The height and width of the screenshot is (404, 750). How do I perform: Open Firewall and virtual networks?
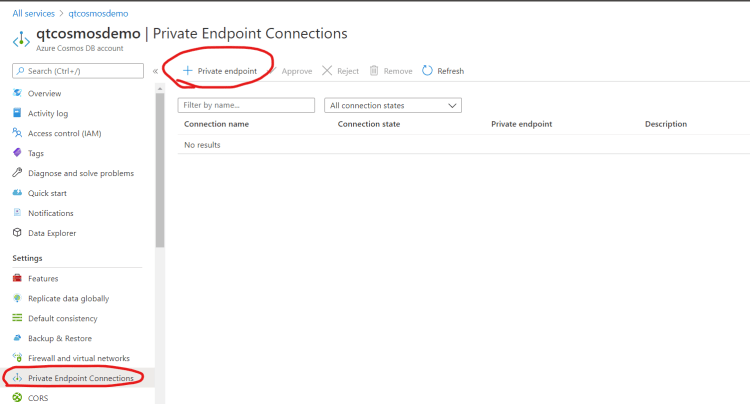click(79, 358)
